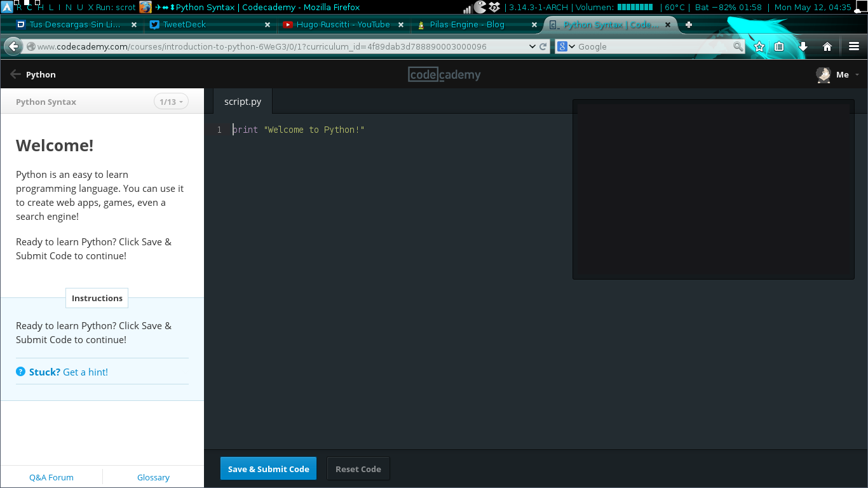Click the code line in the editor
Screen dimensions: 868x488
[x=299, y=130]
